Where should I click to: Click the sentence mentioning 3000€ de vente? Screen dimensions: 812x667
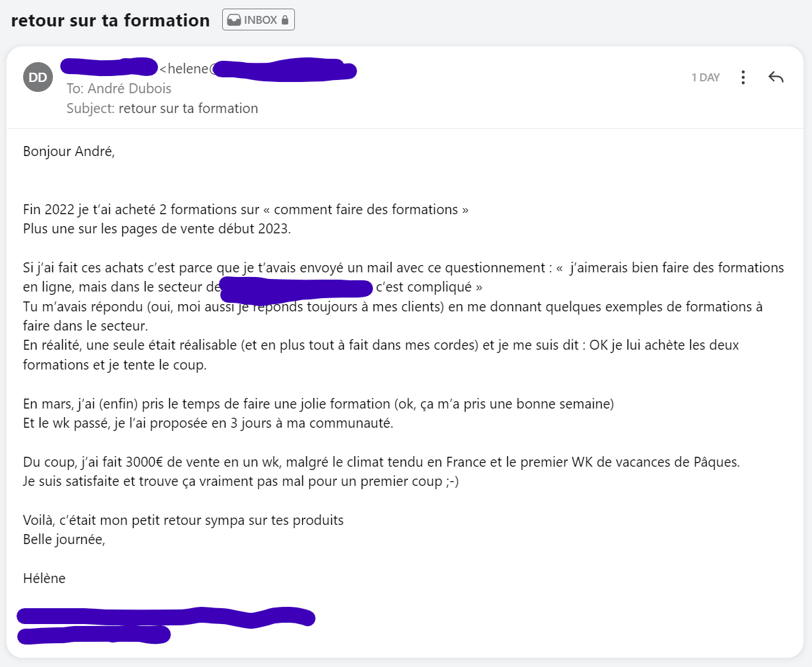click(381, 462)
